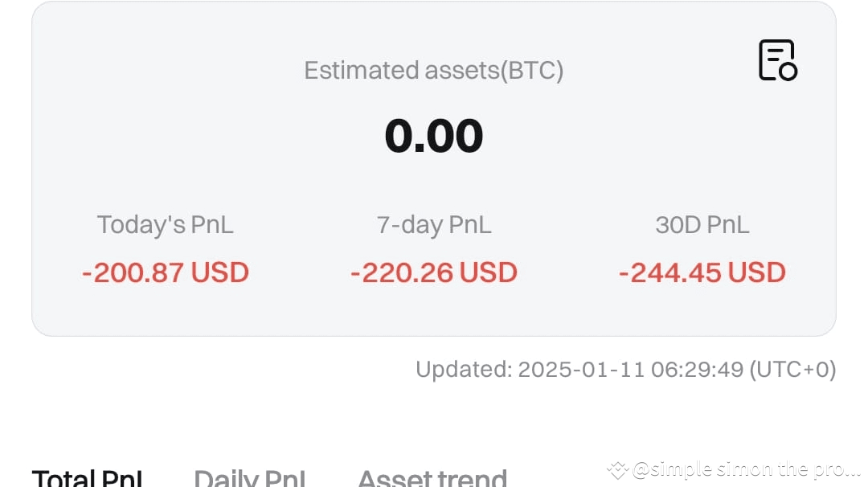Switch to the Total PnL tab
The image size is (868, 487).
coord(88,477)
